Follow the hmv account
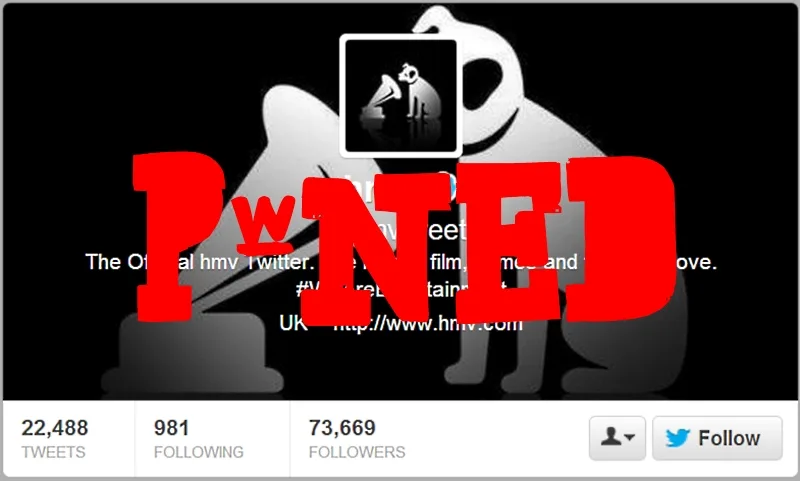Viewport: 800px width, 481px height. tap(717, 438)
